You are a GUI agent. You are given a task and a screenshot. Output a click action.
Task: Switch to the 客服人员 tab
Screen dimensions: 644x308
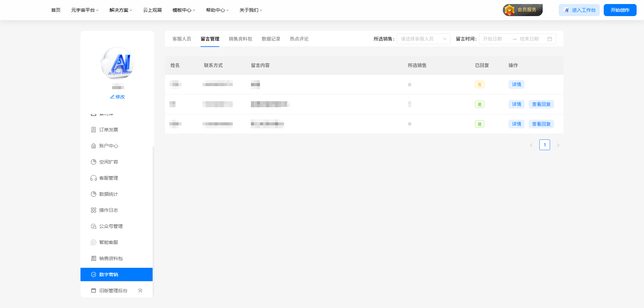(x=181, y=39)
